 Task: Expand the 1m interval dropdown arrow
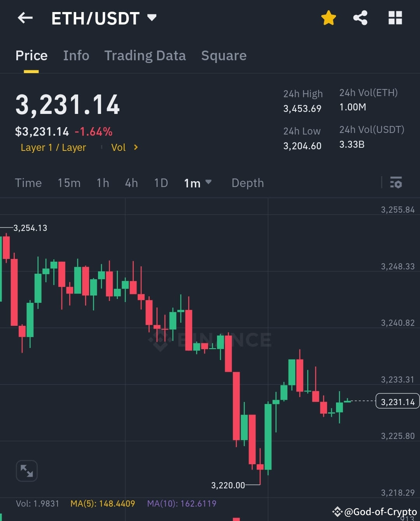[208, 183]
